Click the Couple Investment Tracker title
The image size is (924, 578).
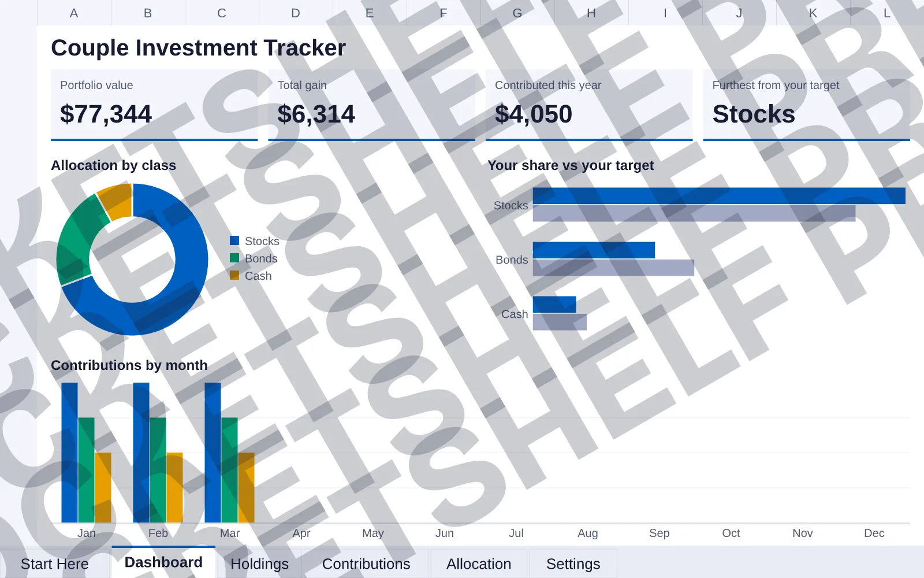[x=198, y=48]
